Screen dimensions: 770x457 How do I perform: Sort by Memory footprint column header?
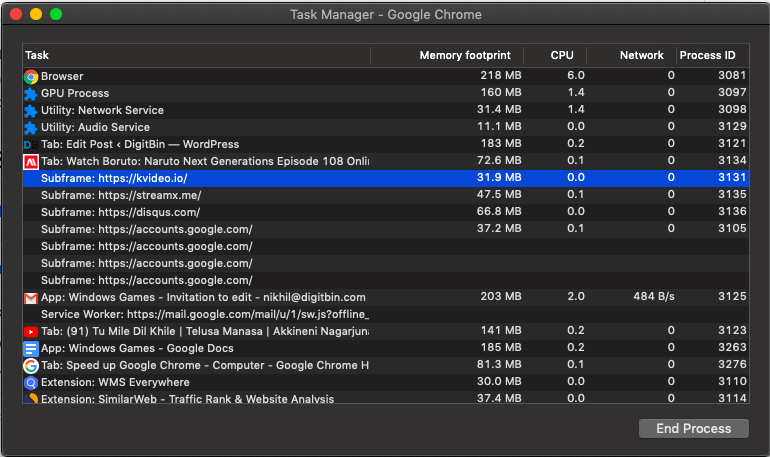[464, 55]
